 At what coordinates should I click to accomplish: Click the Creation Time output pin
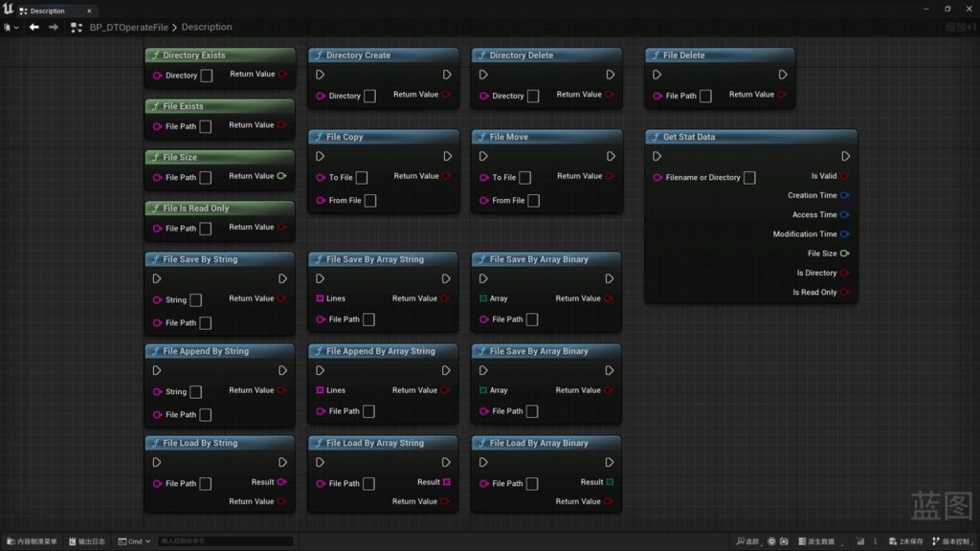844,195
